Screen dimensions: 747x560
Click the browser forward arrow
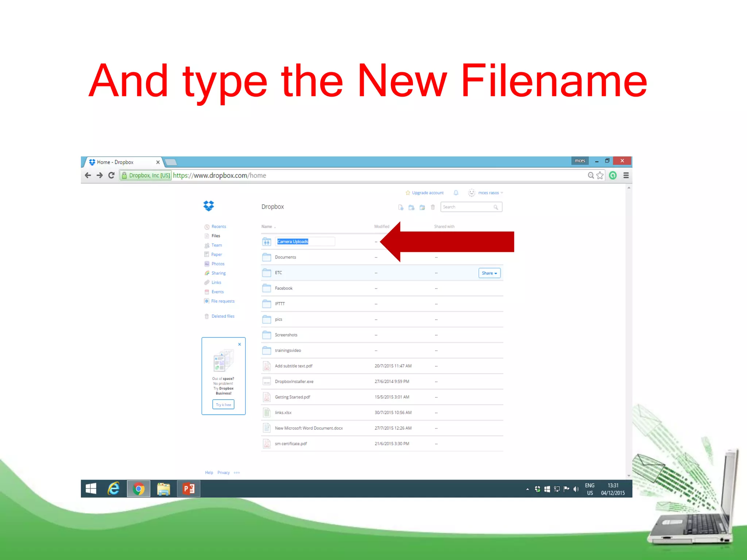100,175
